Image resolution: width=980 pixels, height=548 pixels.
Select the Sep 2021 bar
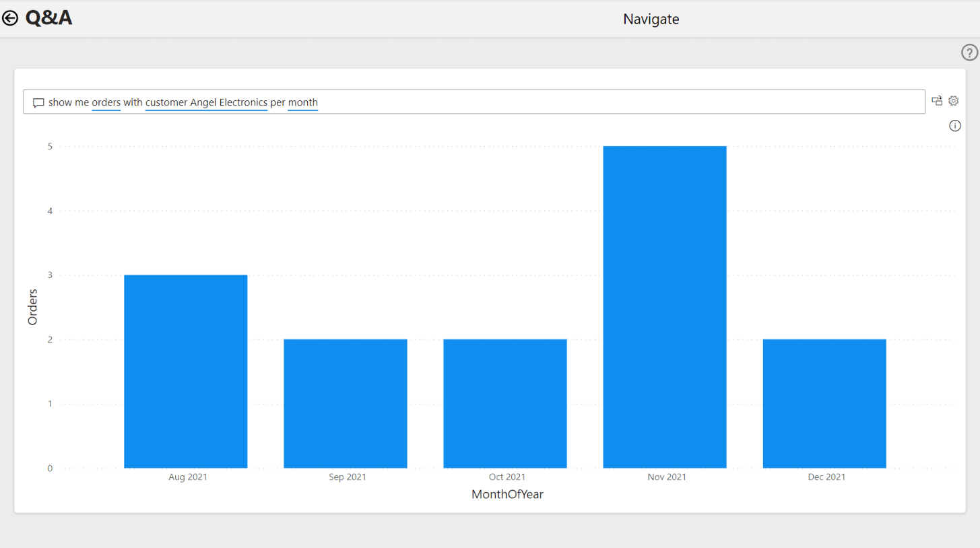pos(346,404)
